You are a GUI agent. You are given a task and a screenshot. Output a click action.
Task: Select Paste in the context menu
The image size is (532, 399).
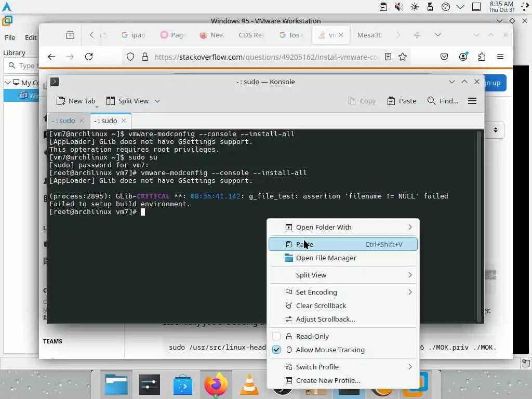[x=343, y=244]
